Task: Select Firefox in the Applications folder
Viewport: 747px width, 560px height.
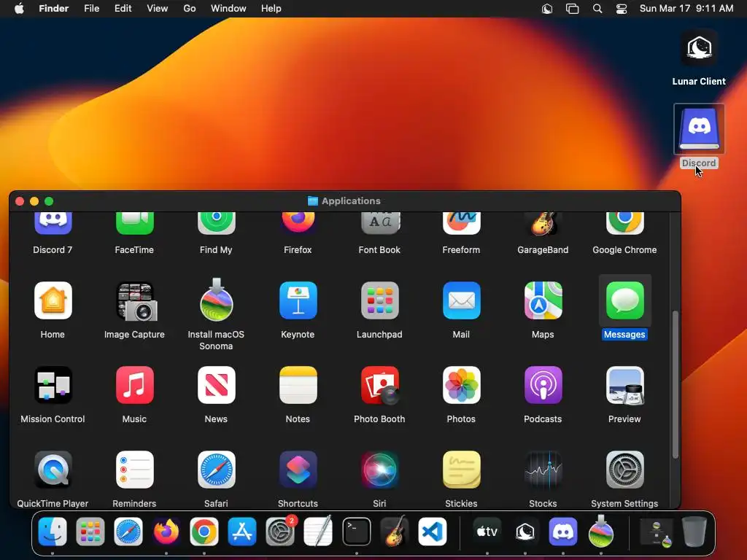Action: (298, 223)
